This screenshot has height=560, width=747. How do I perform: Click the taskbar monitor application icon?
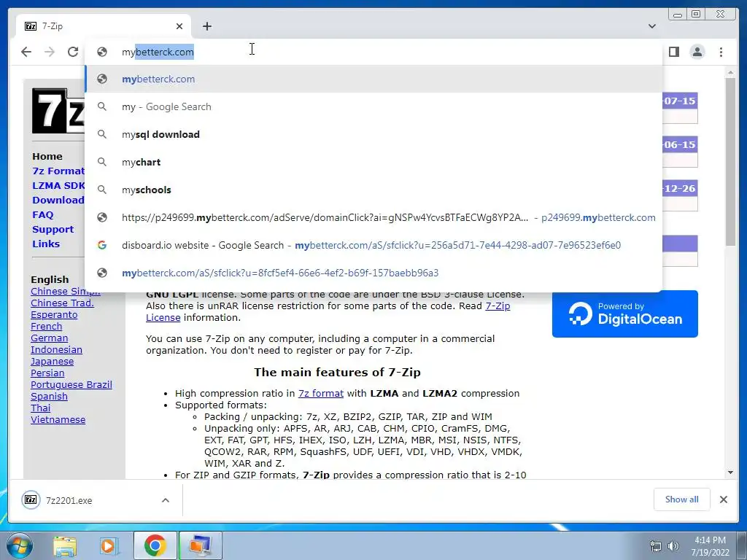coord(200,546)
